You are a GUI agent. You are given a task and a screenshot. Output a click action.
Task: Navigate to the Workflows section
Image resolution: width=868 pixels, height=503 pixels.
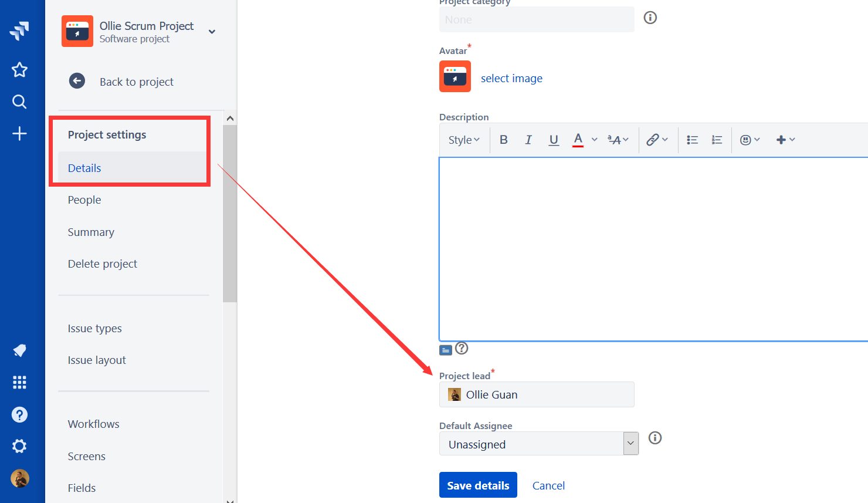[93, 423]
